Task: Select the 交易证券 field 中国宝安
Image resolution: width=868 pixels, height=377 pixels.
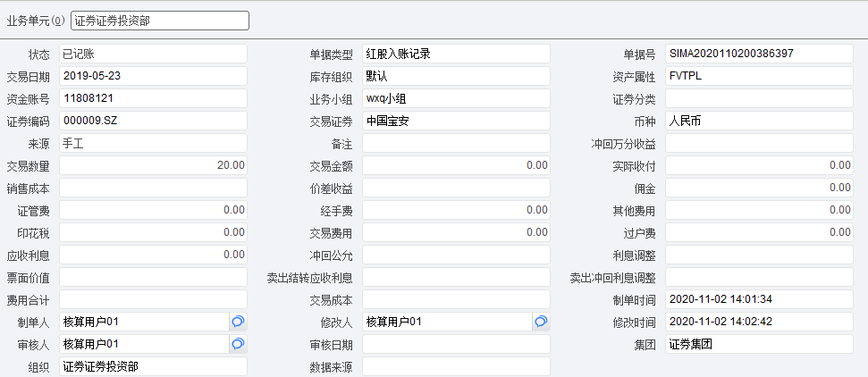Action: [x=455, y=121]
